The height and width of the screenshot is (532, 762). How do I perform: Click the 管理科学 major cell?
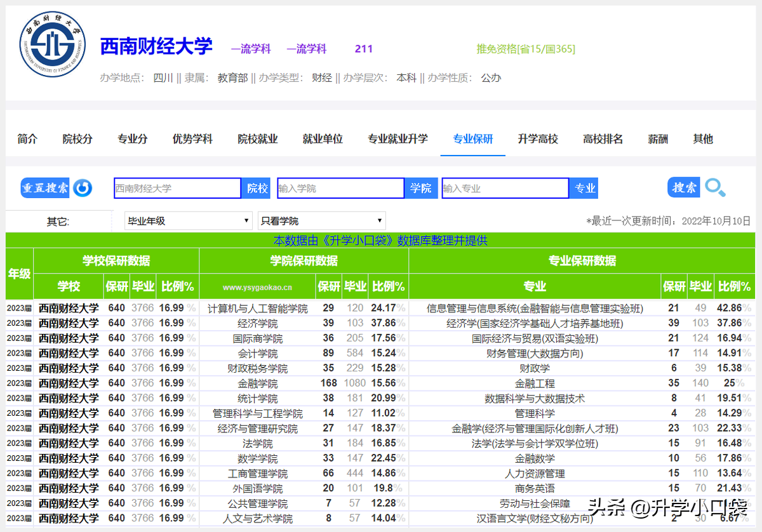(x=535, y=413)
